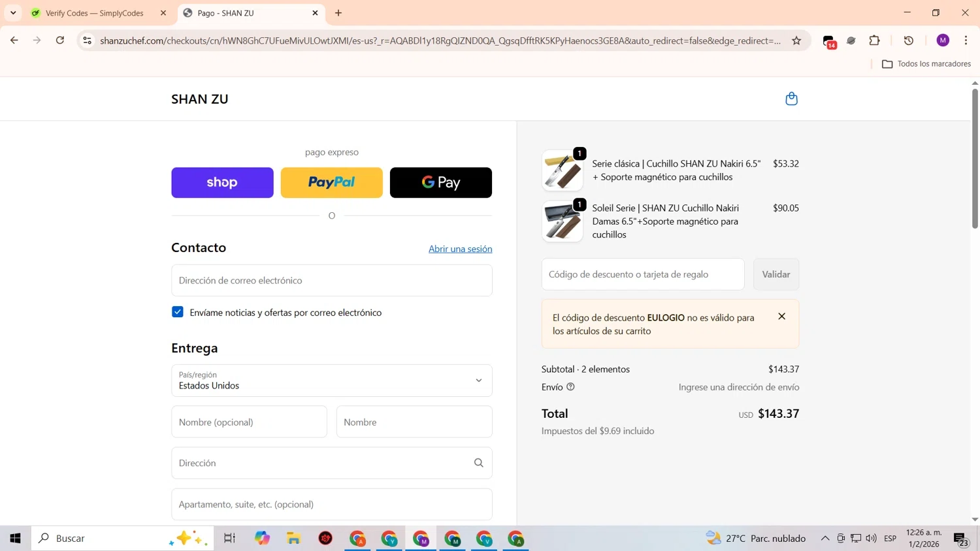The image size is (980, 551).
Task: Expand the País/región dropdown
Action: point(332,381)
